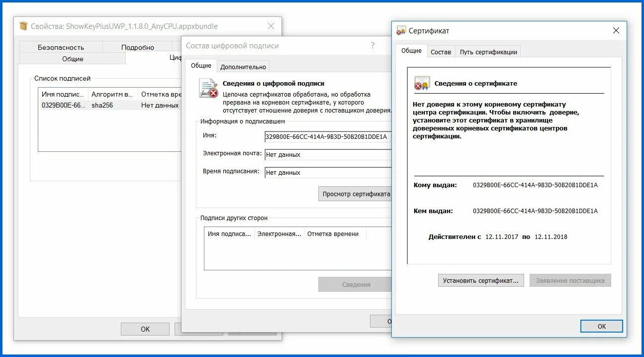The image size is (644, 357).
Task: Click the Сведения о сертификате heading
Action: [x=476, y=84]
